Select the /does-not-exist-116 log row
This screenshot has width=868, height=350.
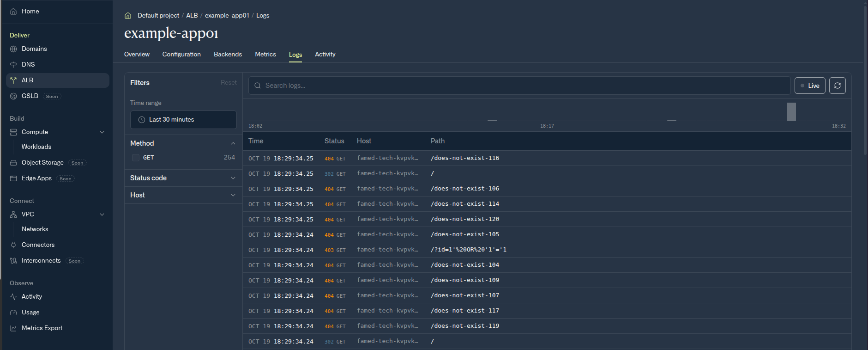click(547, 158)
